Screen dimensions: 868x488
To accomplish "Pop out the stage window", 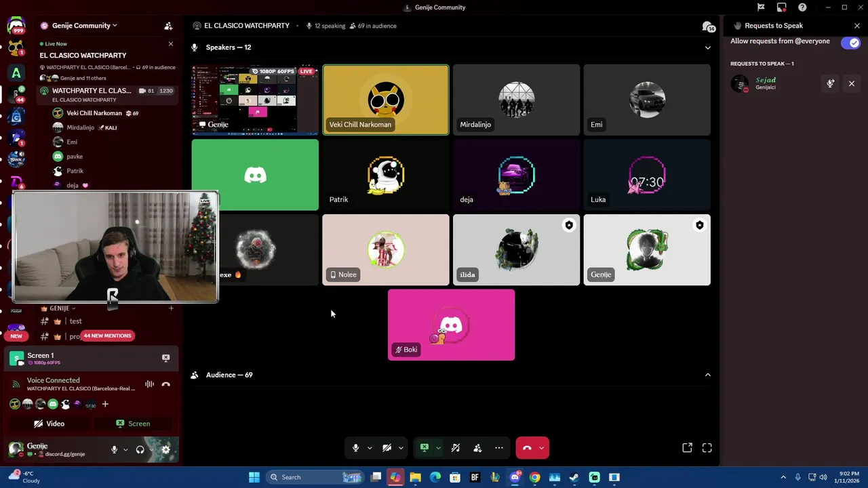I will [x=687, y=448].
